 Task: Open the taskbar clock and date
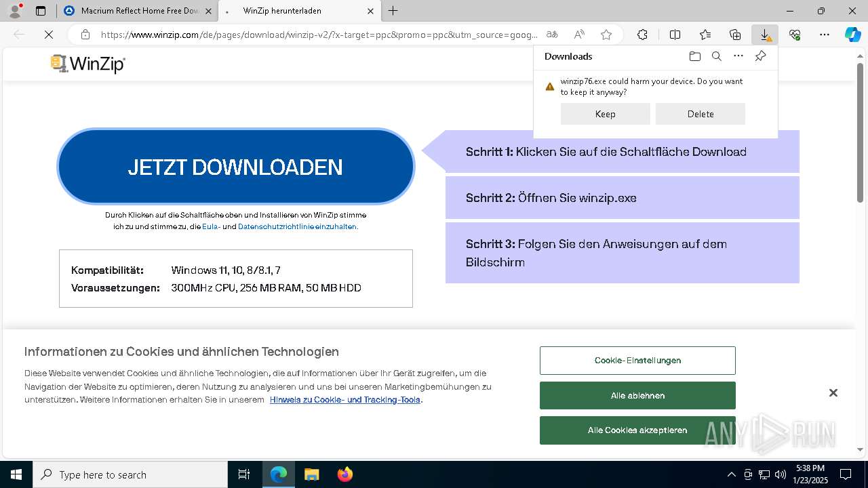tap(811, 474)
